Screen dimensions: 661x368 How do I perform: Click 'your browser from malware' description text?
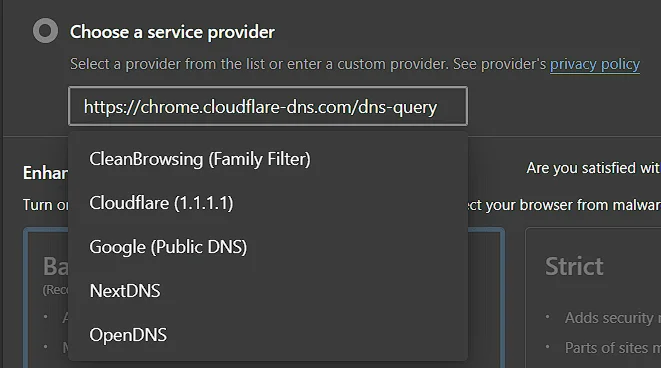coord(573,205)
